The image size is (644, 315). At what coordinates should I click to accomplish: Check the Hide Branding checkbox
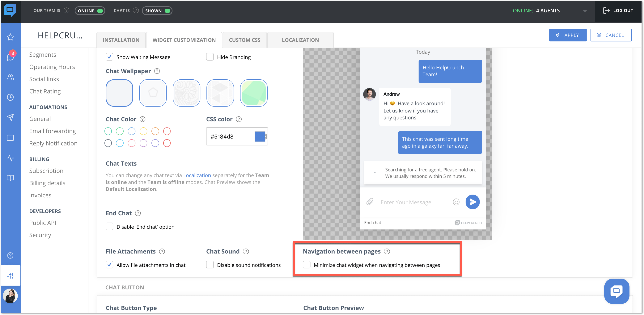point(210,57)
